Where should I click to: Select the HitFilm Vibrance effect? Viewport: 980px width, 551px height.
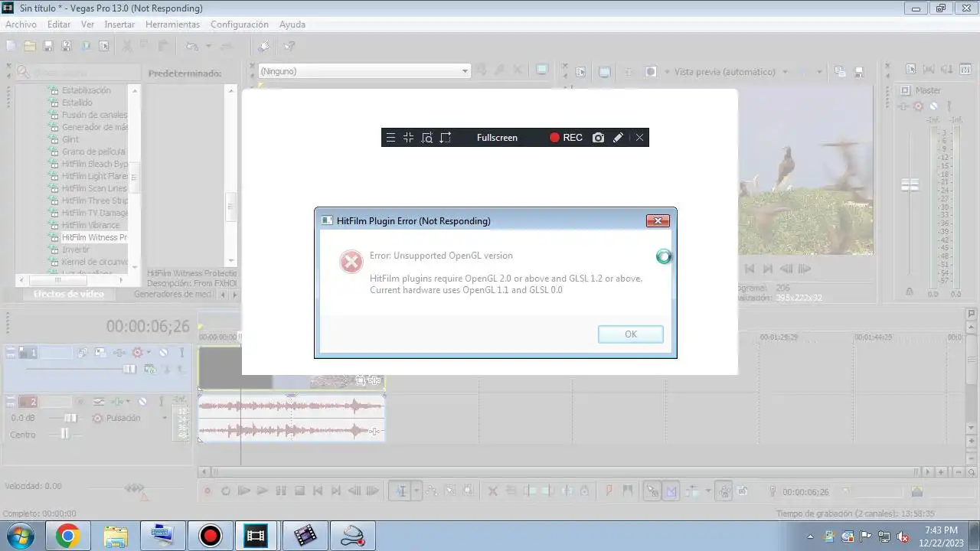tap(90, 225)
